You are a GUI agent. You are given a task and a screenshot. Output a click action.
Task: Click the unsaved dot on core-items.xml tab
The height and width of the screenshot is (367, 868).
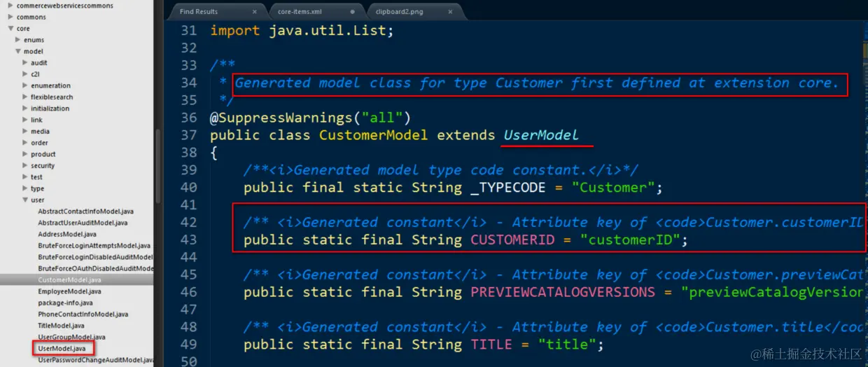click(352, 12)
